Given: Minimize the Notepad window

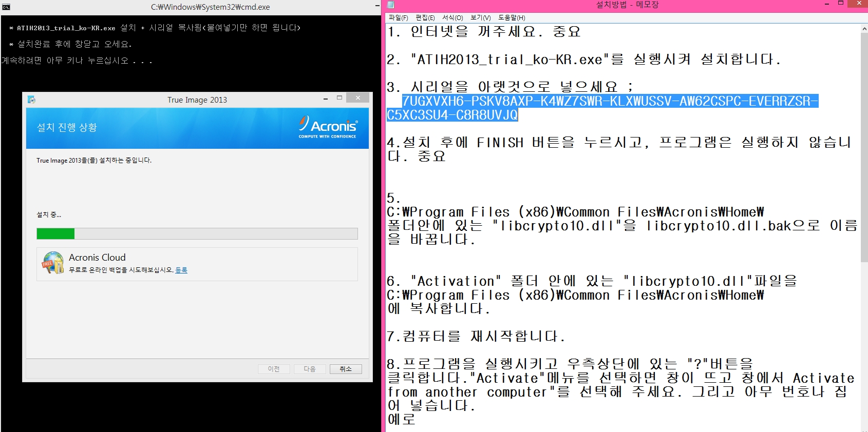Looking at the screenshot, I should click(x=827, y=4).
